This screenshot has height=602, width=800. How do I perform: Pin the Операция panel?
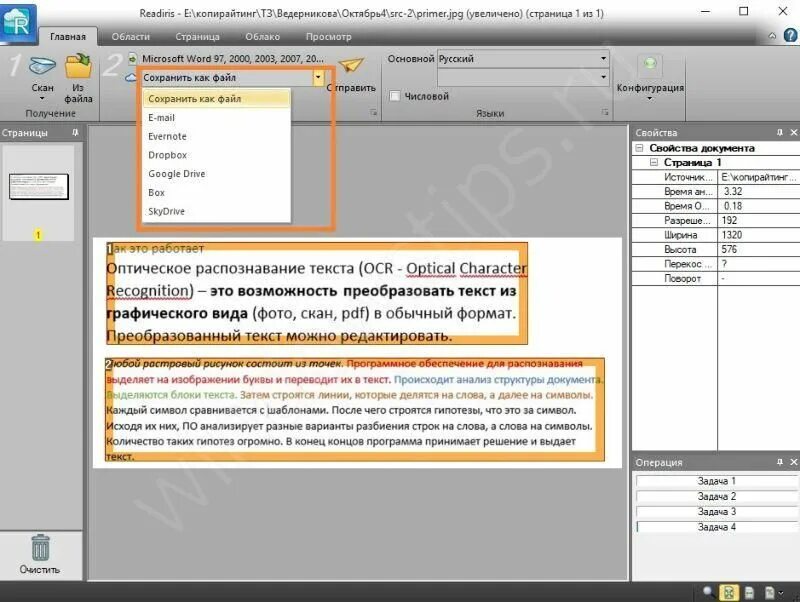[780, 462]
